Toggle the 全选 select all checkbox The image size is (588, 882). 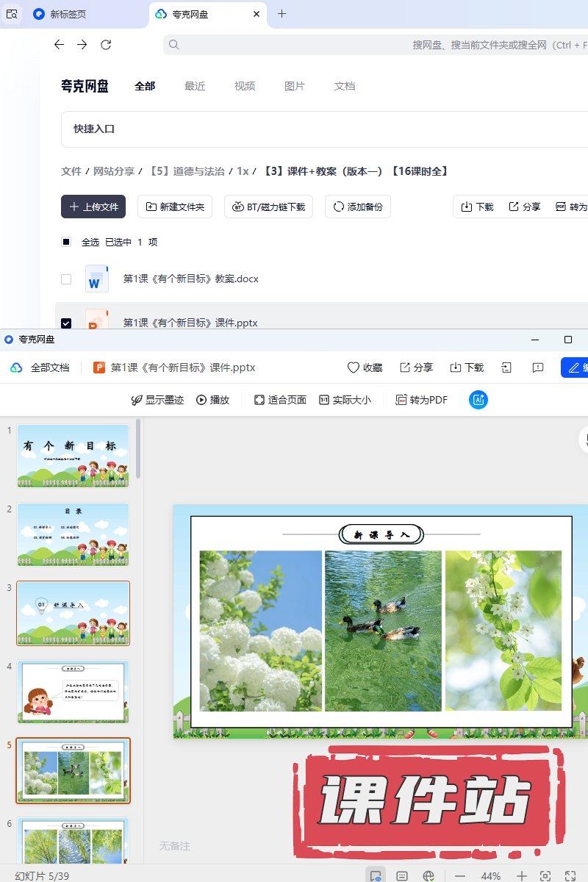tap(66, 242)
